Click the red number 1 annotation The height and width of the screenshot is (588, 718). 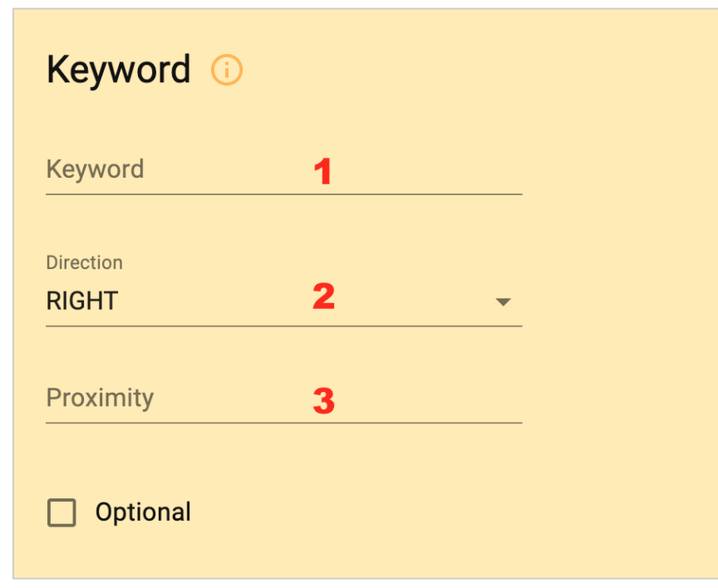click(x=322, y=171)
